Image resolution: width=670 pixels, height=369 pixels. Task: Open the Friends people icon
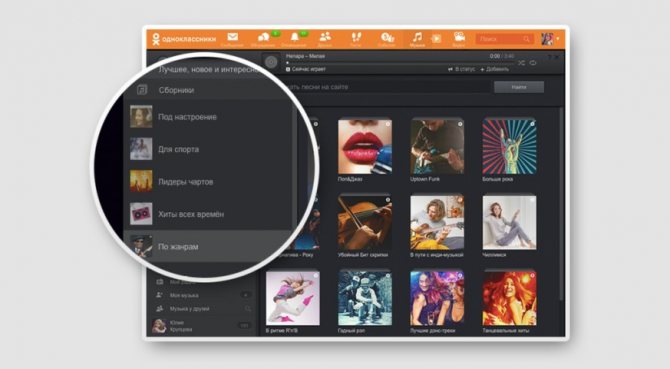tap(325, 37)
